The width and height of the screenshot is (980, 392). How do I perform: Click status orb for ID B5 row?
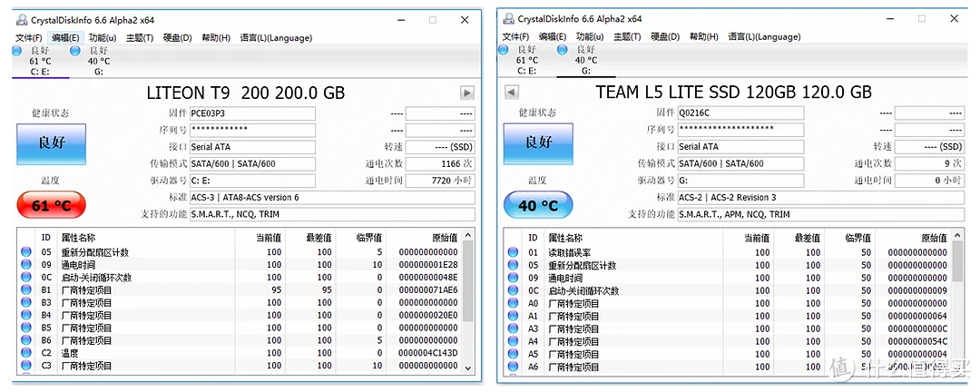(x=26, y=328)
